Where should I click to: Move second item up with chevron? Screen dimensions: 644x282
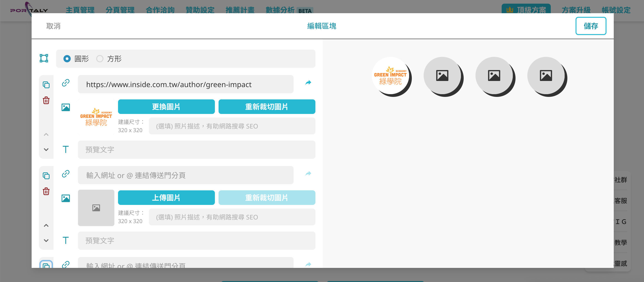46,226
